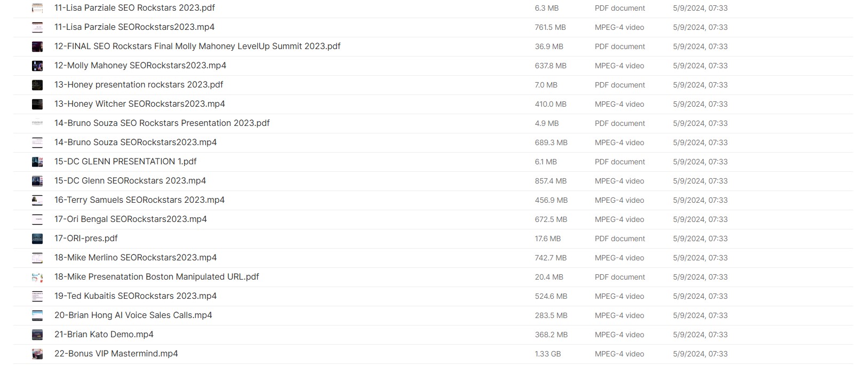This screenshot has width=868, height=365.
Task: Open 18-Mike Merlino SEORockstars2023.mp4
Action: [x=136, y=258]
